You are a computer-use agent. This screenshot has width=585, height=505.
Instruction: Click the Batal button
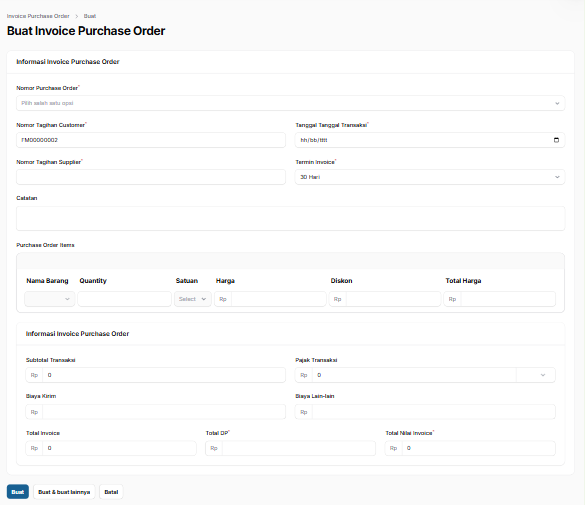(x=111, y=492)
